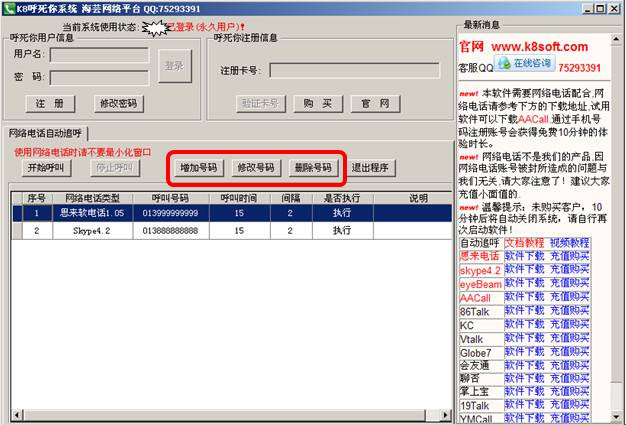Image resolution: width=626 pixels, height=425 pixels.
Task: Click 充值购买 for Vtalk
Action: pyautogui.click(x=570, y=338)
